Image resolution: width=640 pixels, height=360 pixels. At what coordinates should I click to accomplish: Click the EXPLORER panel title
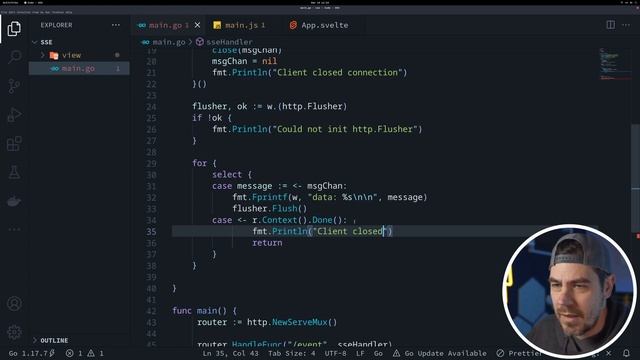click(x=56, y=25)
